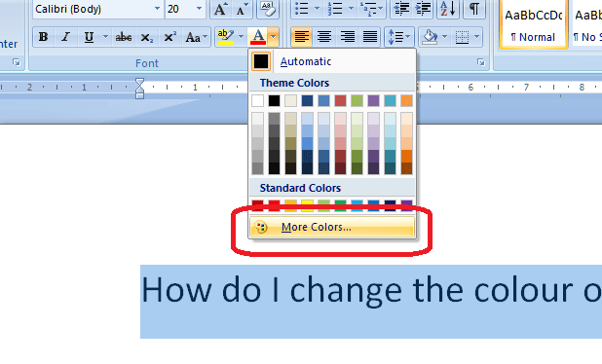Image resolution: width=602 pixels, height=364 pixels.
Task: Open the Paragraph dialog launcher
Action: pos(481,62)
